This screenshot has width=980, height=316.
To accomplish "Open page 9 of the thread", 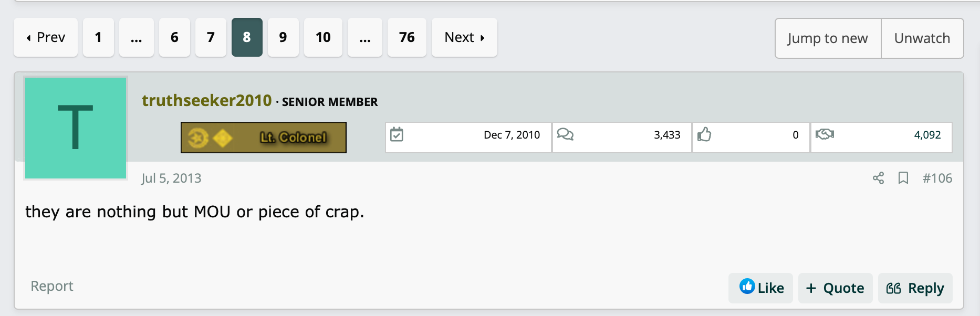I will (283, 37).
